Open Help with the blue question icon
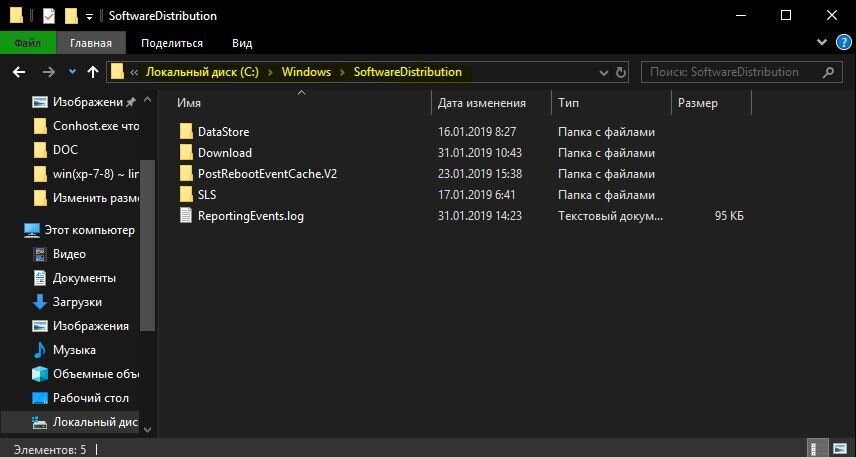This screenshot has height=457, width=856. (843, 42)
